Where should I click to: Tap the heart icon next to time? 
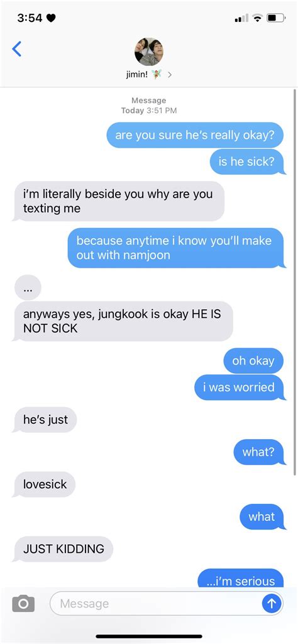pos(51,18)
